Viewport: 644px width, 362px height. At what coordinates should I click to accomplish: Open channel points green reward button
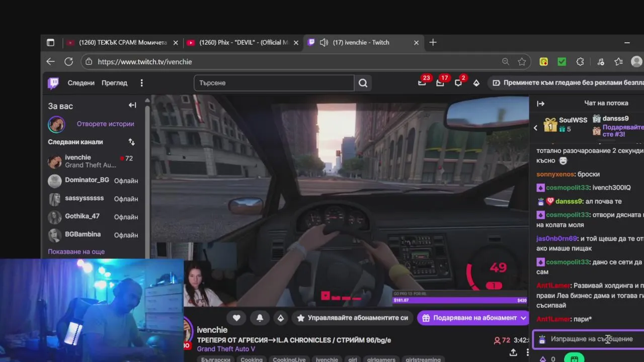click(574, 358)
